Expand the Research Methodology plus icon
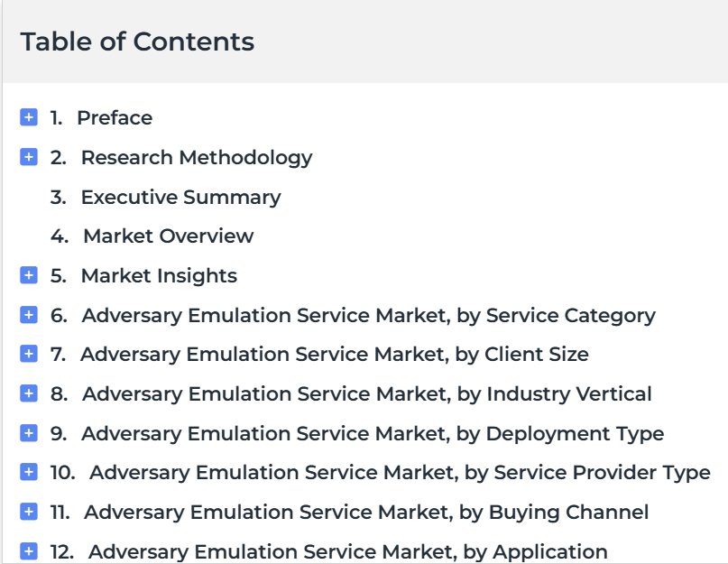728x564 pixels. point(29,157)
